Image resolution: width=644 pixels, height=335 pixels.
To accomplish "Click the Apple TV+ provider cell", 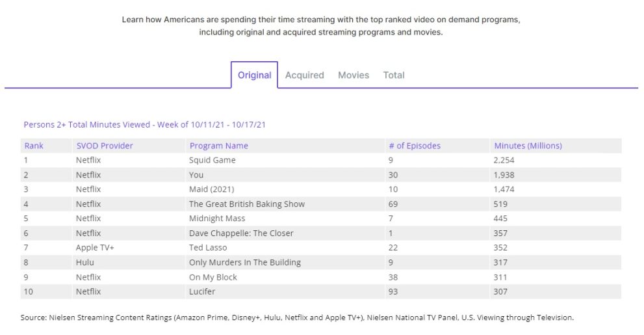I will (x=95, y=248).
